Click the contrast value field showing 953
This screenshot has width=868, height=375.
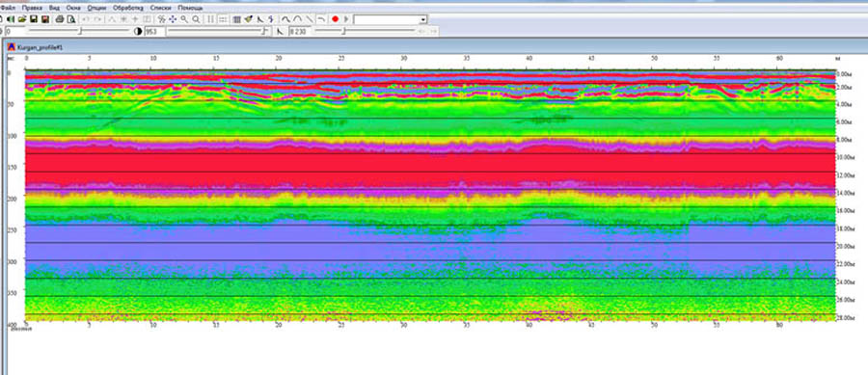click(x=154, y=32)
